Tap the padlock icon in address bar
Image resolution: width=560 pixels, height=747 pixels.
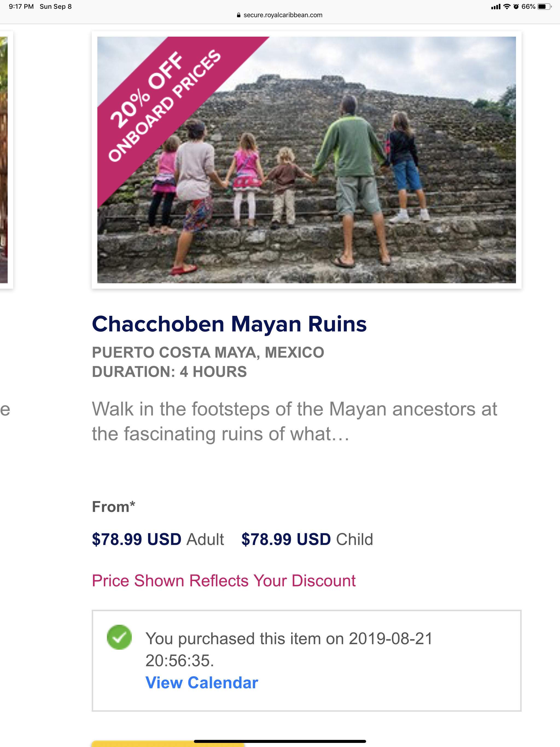click(x=239, y=15)
